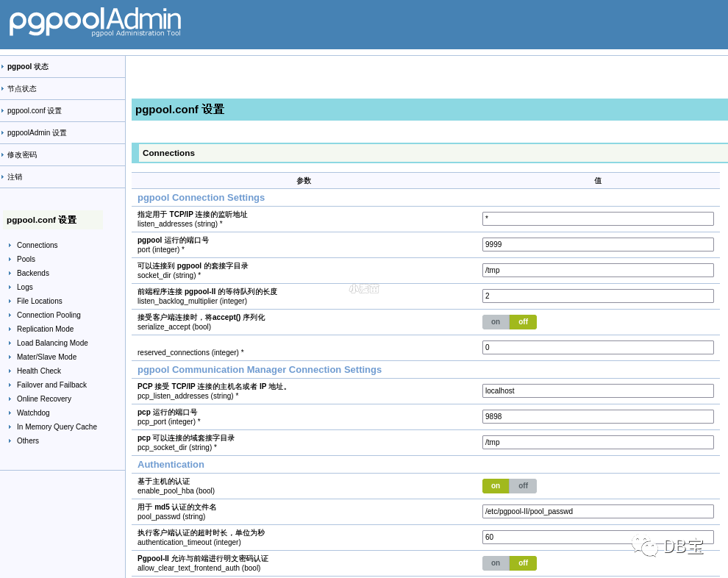Go to Mater/Slave Mode section link
This screenshot has width=728, height=578.
46,357
